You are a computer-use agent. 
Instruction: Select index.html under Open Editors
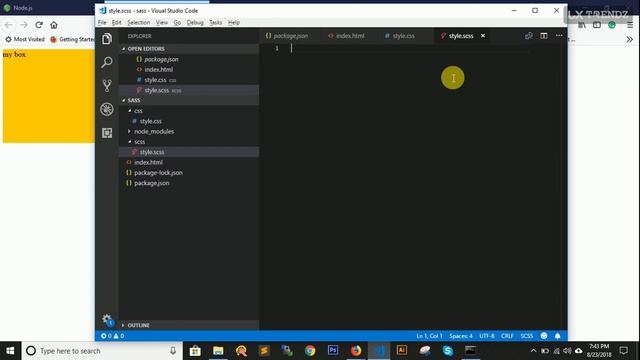point(189,70)
